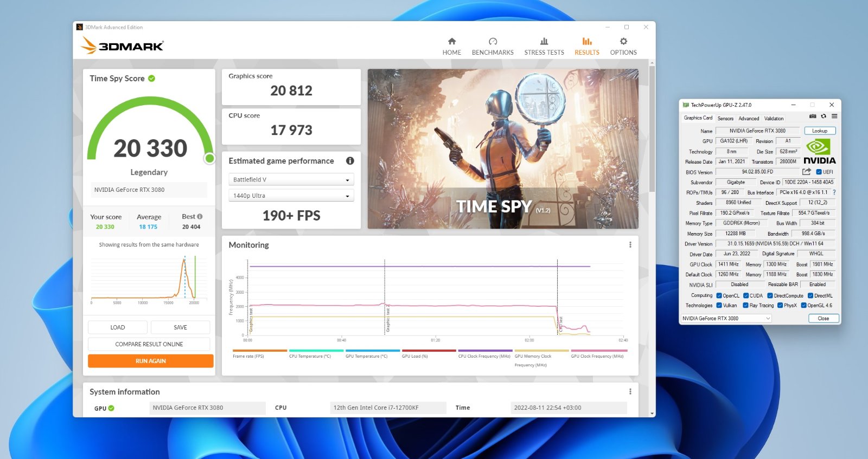Switch to GPU-Z Sensors tab
Viewport: 868px width, 459px height.
coord(725,119)
